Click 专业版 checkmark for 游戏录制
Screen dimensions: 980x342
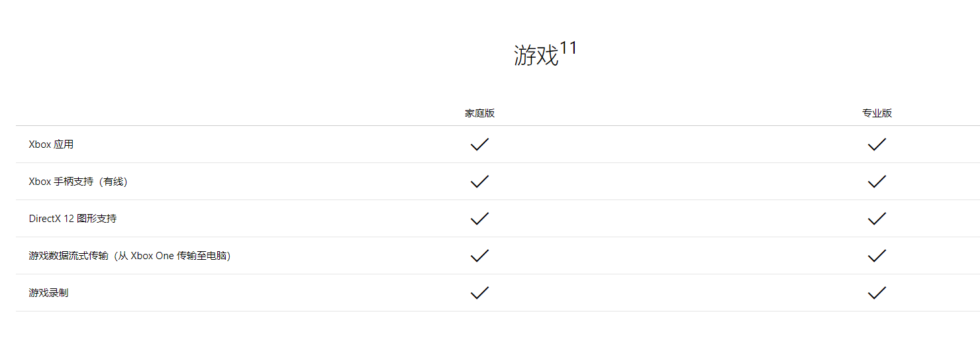[x=877, y=293]
